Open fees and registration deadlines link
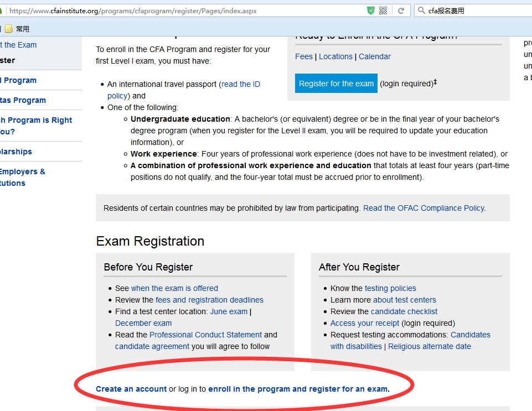 pyautogui.click(x=209, y=300)
